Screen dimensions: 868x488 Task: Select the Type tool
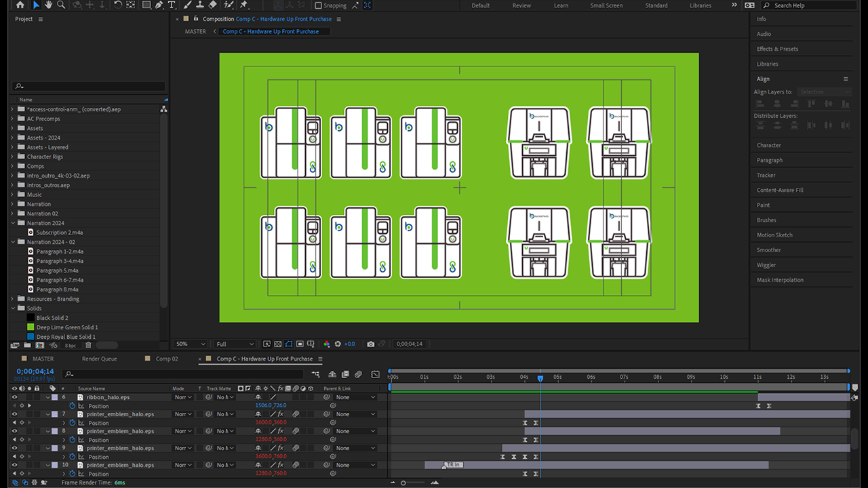[x=172, y=5]
